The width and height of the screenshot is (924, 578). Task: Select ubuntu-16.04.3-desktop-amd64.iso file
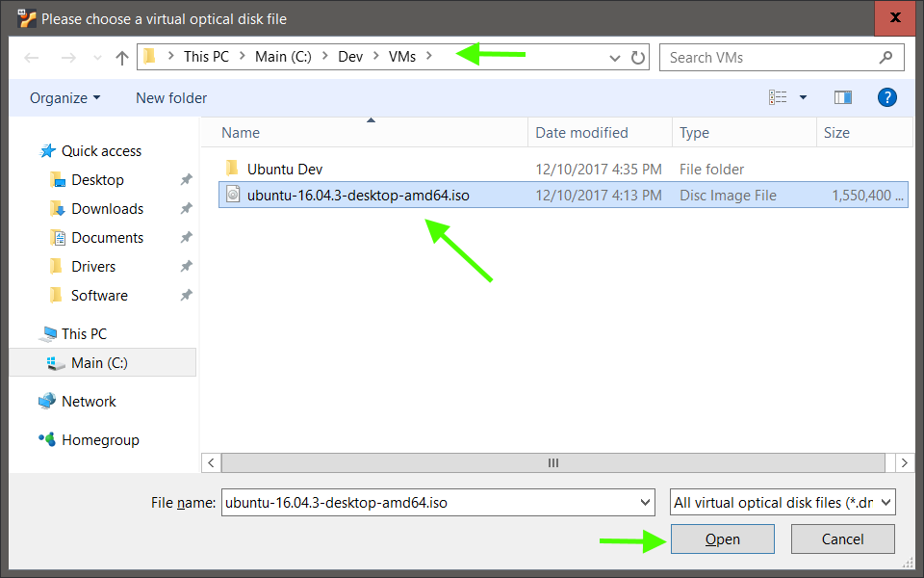pyautogui.click(x=358, y=196)
